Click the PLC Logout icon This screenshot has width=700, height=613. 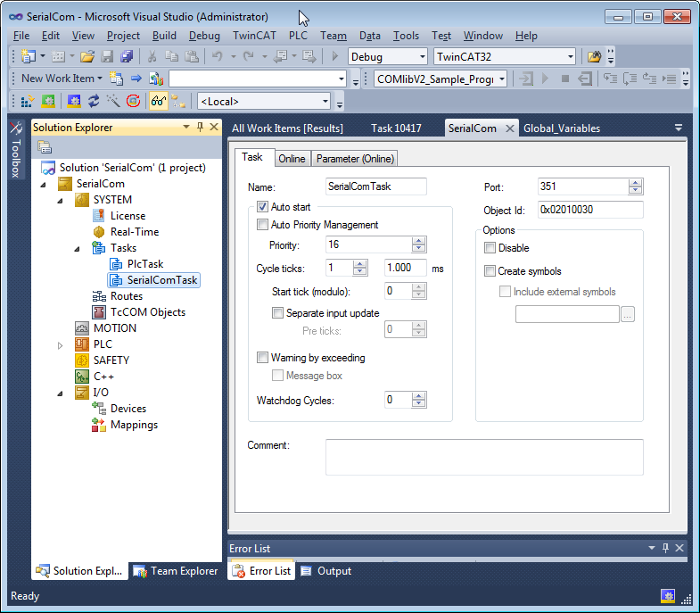tap(584, 79)
